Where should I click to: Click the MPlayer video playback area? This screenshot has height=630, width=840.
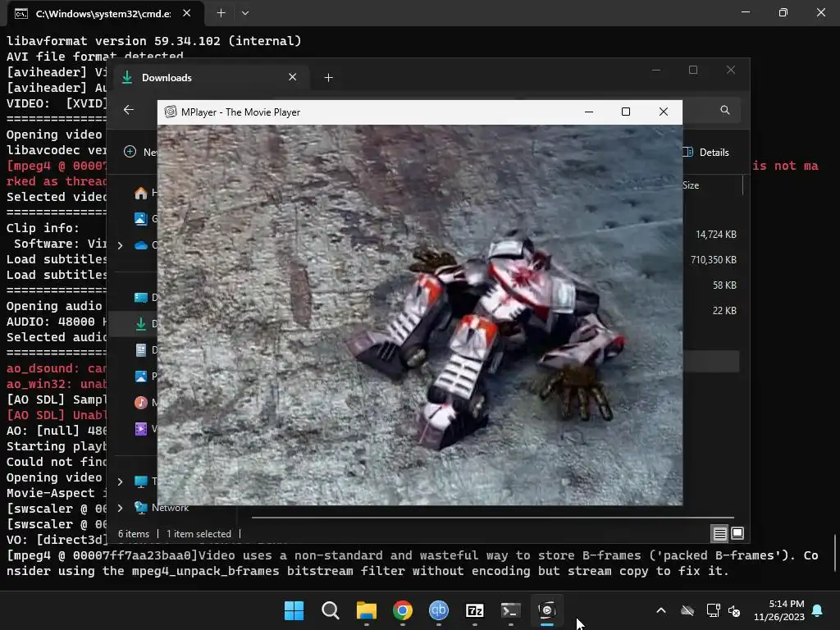420,315
